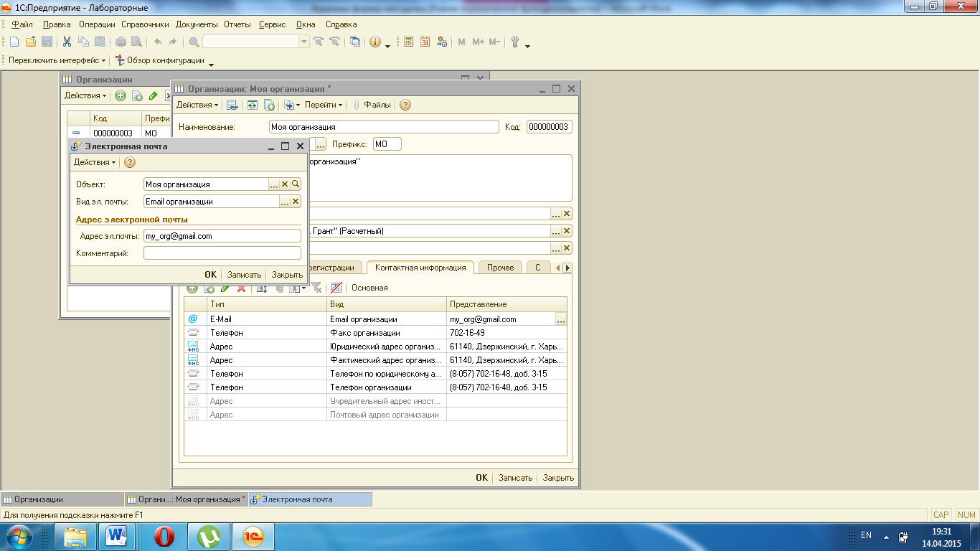
Task: Click the Help info icon in main toolbar
Action: coord(375,42)
